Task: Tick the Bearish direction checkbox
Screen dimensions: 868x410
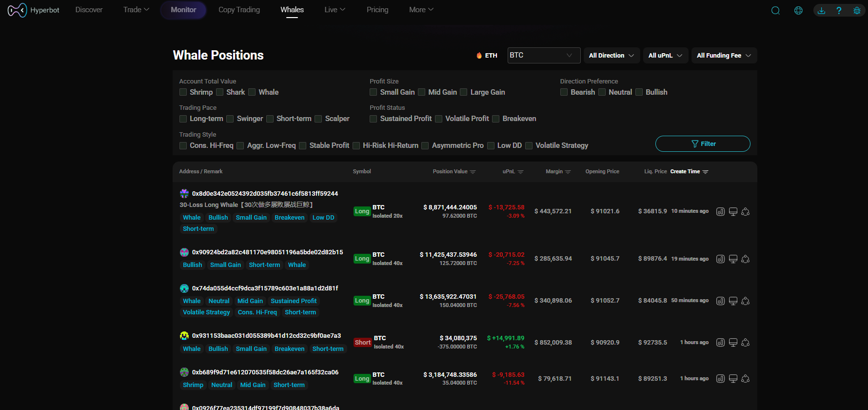Action: (x=564, y=92)
